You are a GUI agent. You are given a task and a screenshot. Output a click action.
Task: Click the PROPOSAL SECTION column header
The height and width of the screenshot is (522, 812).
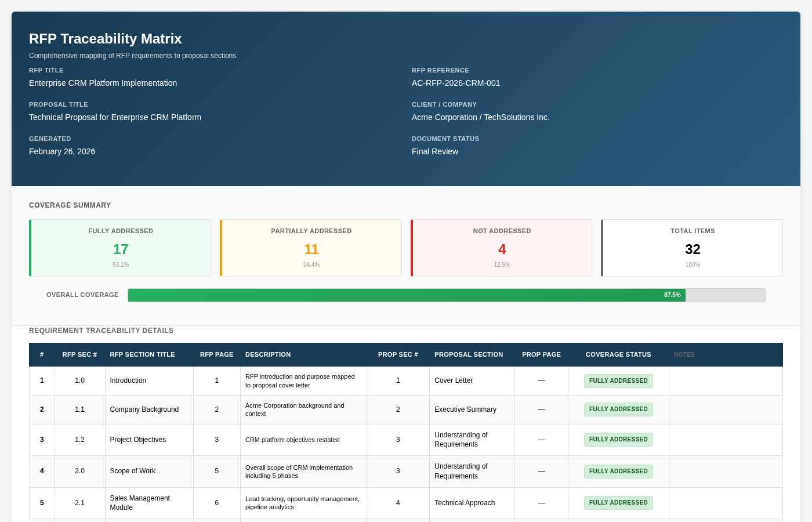click(x=469, y=354)
